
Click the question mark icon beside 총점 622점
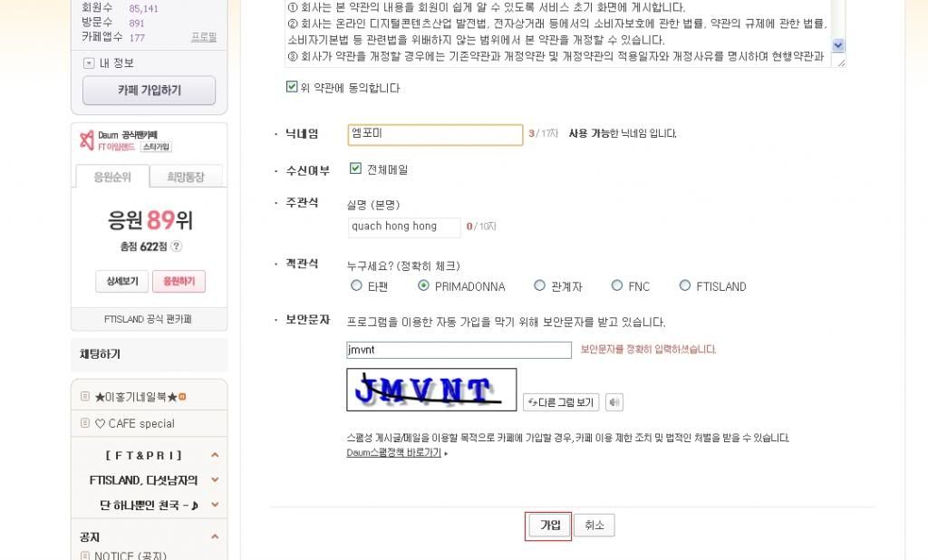[176, 246]
